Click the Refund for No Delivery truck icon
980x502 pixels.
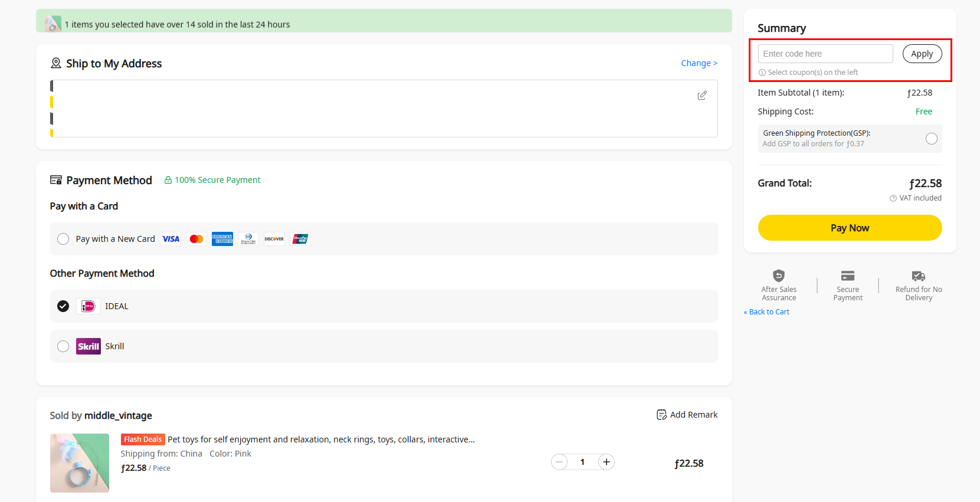pos(919,275)
